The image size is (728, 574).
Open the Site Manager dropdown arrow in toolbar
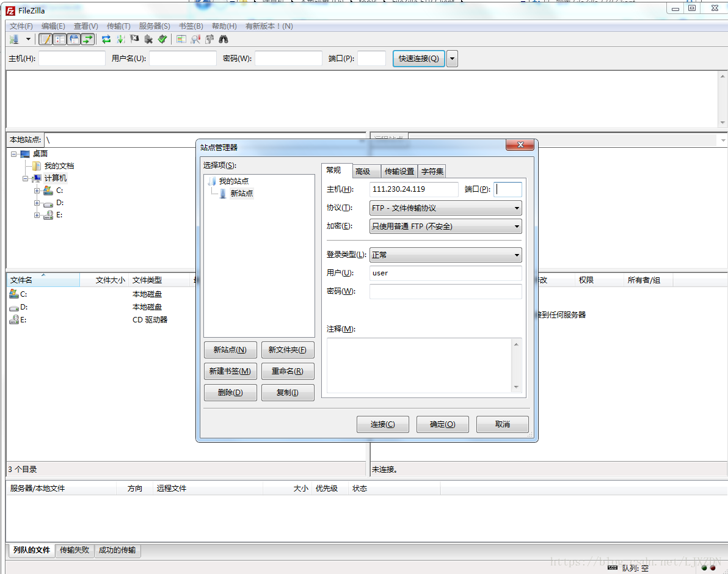28,40
